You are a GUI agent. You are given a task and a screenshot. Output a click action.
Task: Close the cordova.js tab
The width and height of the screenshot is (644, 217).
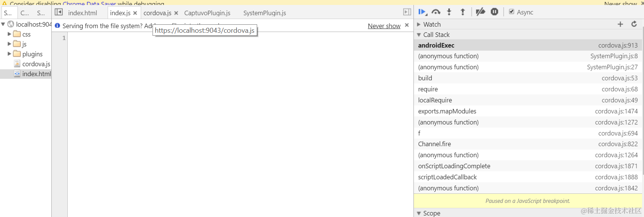coord(176,13)
